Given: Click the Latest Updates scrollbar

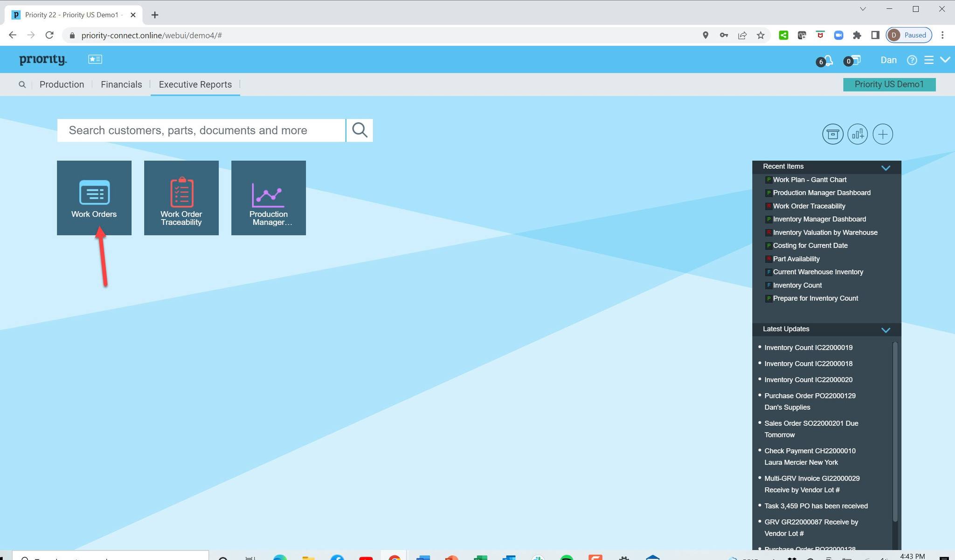Looking at the screenshot, I should (x=895, y=431).
